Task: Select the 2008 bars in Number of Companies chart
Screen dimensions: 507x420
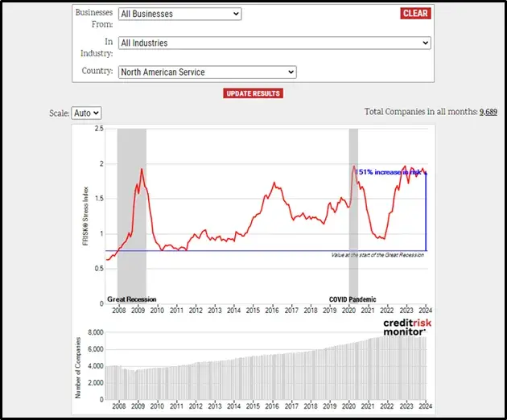Action: tap(119, 383)
